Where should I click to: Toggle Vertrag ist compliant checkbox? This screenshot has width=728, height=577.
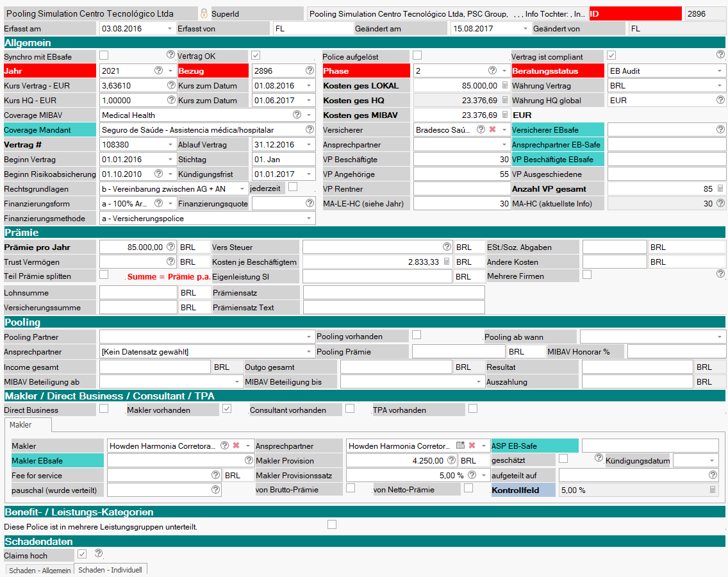click(x=611, y=55)
